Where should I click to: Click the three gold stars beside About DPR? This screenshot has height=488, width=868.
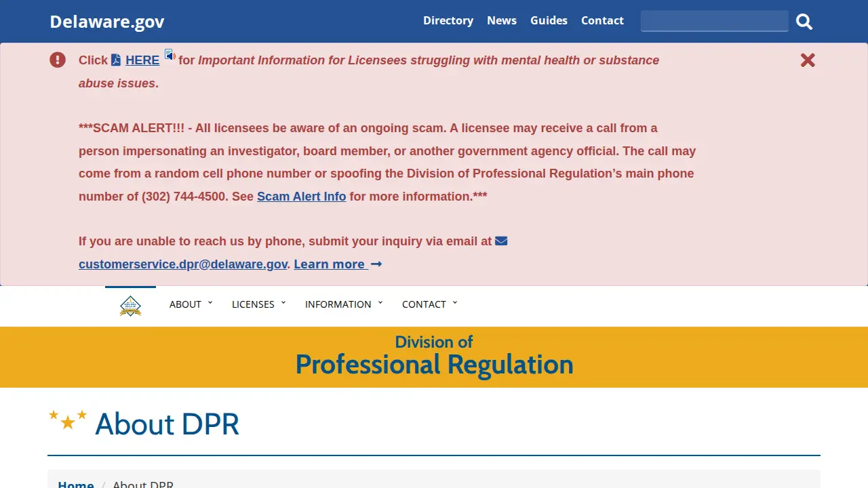click(68, 420)
